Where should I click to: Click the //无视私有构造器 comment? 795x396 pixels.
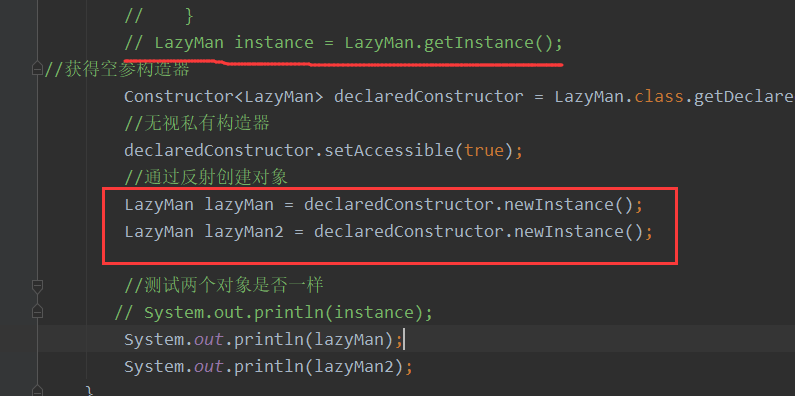197,123
